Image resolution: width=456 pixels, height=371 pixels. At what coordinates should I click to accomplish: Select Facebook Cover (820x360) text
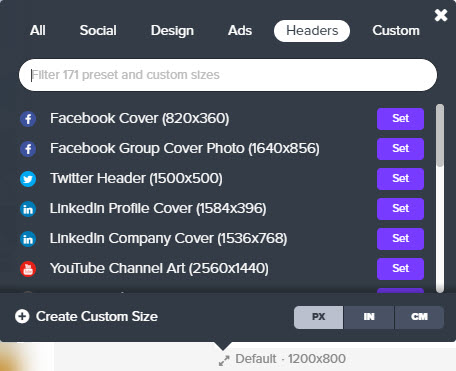140,118
